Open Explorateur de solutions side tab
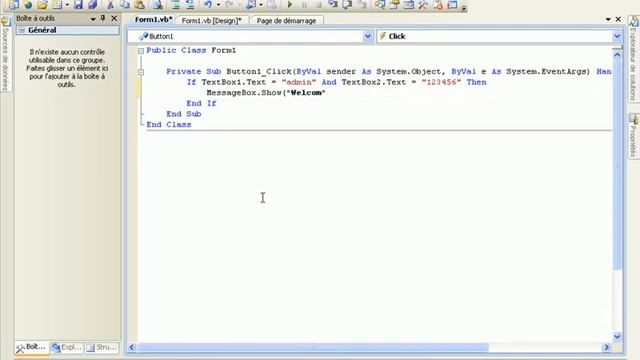 tap(633, 59)
